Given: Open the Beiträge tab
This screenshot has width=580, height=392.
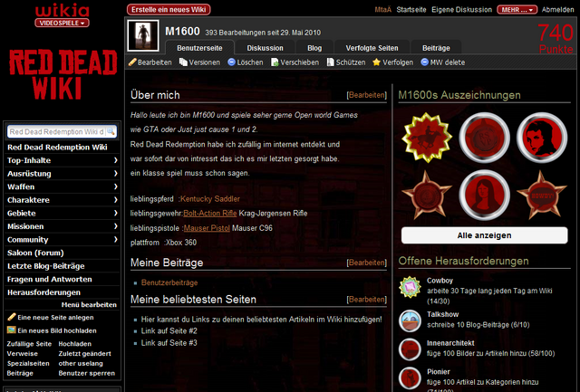Looking at the screenshot, I should pos(436,48).
